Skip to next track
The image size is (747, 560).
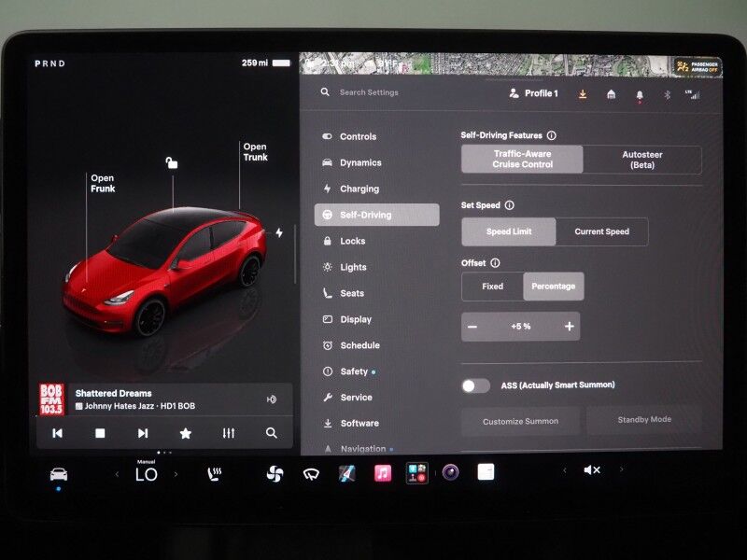tap(143, 433)
